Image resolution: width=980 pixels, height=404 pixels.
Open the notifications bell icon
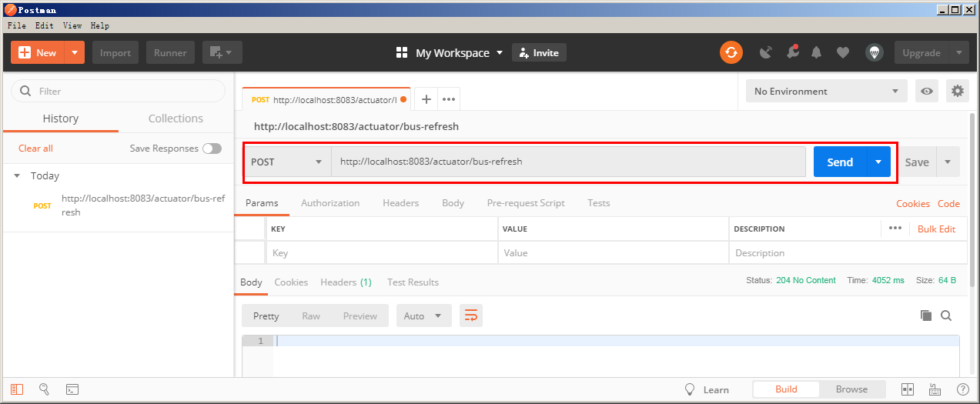[x=817, y=52]
